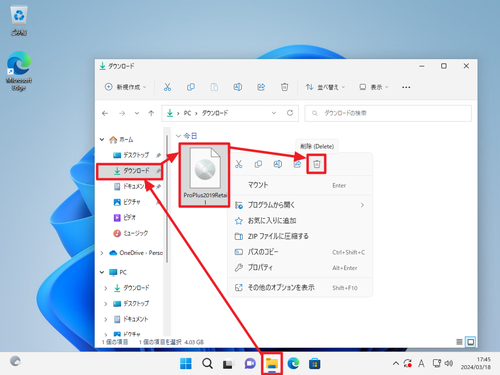The image size is (500, 375).
Task: Go back with the left arrow button
Action: [x=105, y=113]
